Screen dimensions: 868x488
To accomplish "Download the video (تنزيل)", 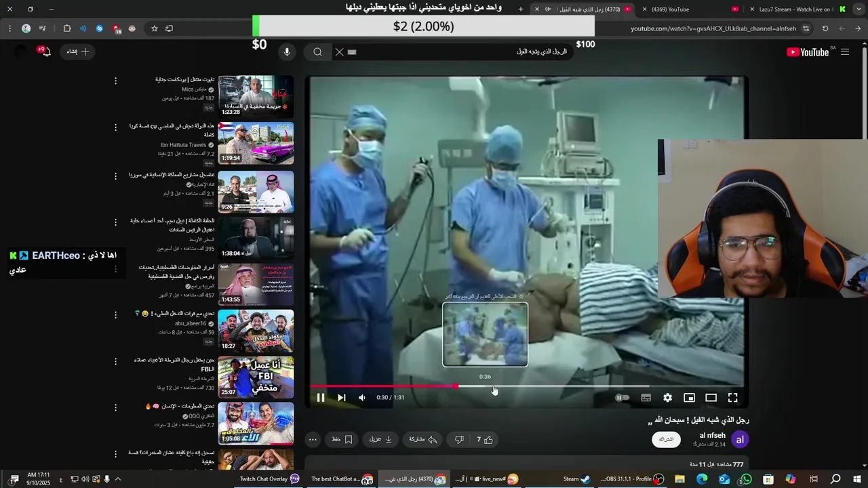I will click(380, 440).
